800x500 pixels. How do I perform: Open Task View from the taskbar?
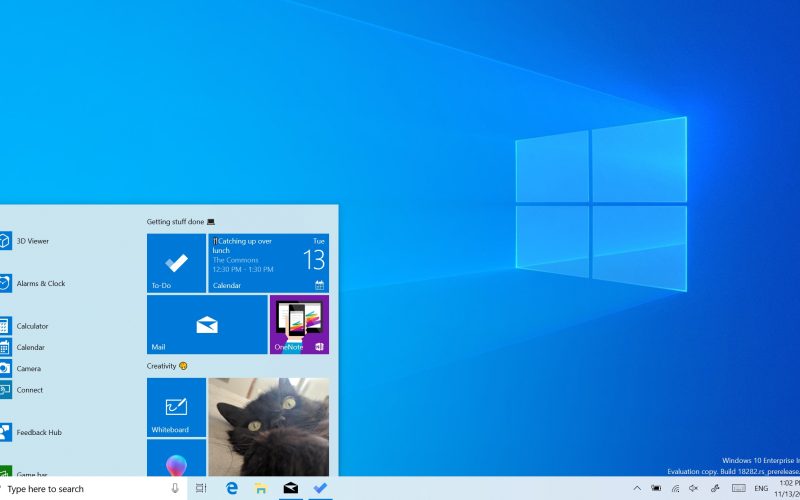[201, 489]
